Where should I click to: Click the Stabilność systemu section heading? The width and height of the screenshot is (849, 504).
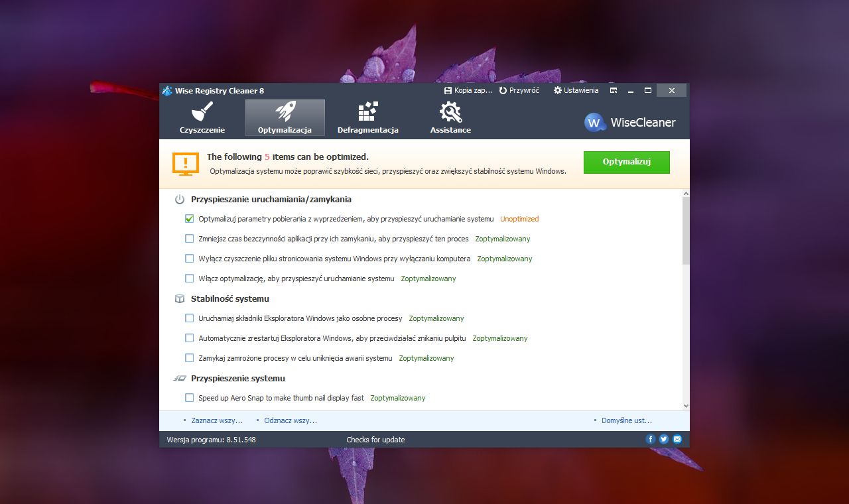coord(230,298)
